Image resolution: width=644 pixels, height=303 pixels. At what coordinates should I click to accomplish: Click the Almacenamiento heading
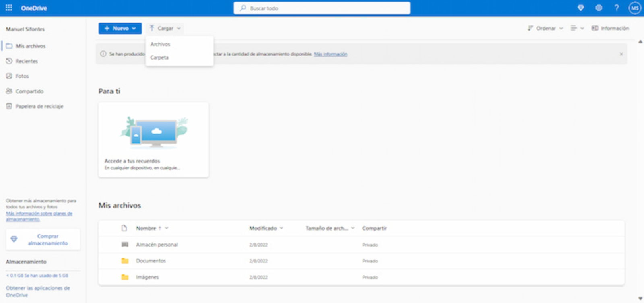[x=26, y=262]
